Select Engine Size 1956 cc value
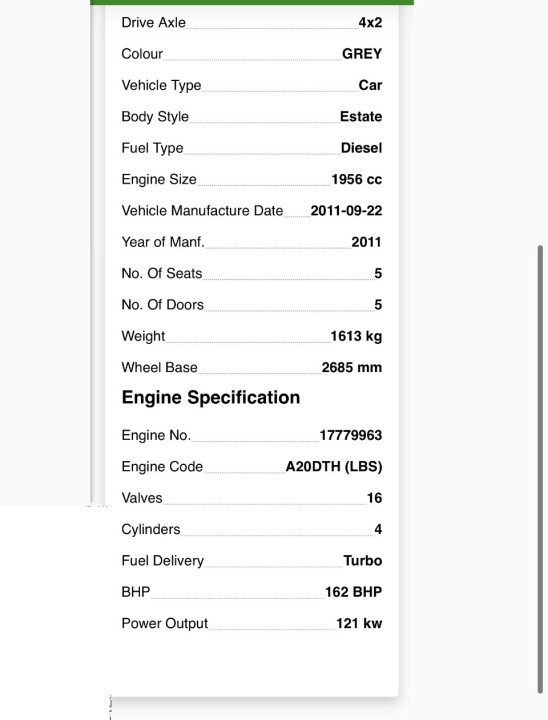The width and height of the screenshot is (548, 720). (357, 179)
